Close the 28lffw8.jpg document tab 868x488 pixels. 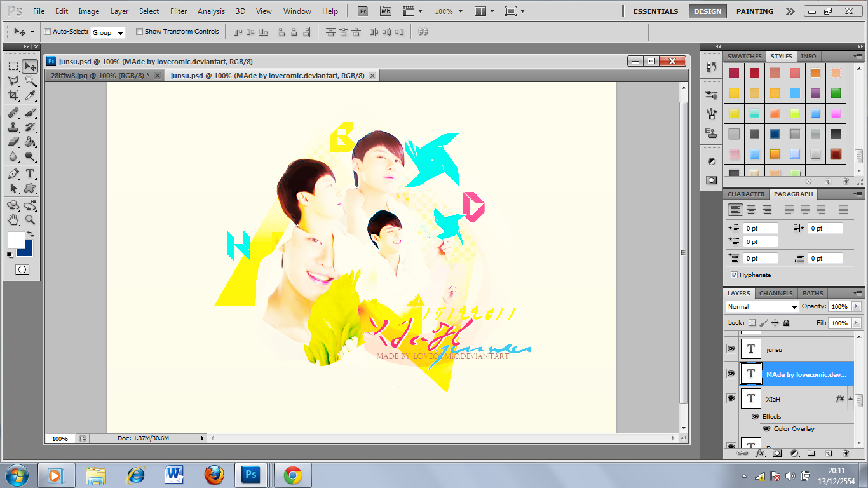click(x=158, y=76)
